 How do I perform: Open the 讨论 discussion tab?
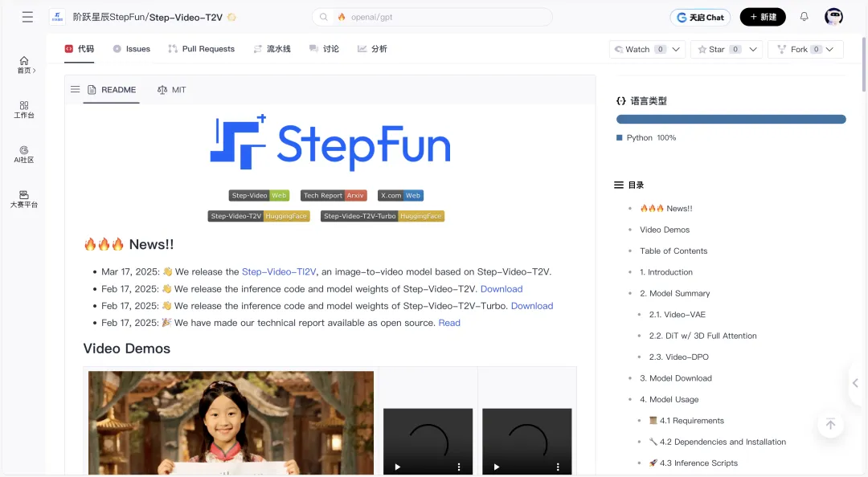click(324, 49)
